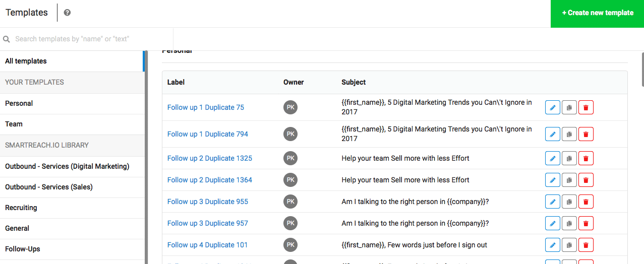Click the Label column header
This screenshot has width=644, height=264.
click(x=177, y=82)
